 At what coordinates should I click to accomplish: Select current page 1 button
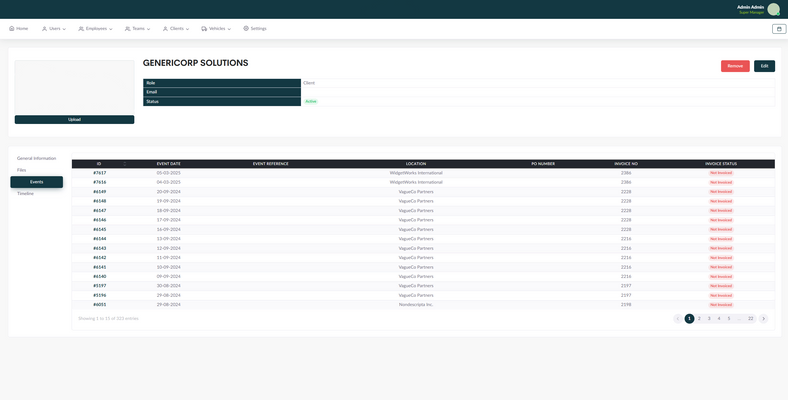pyautogui.click(x=690, y=319)
